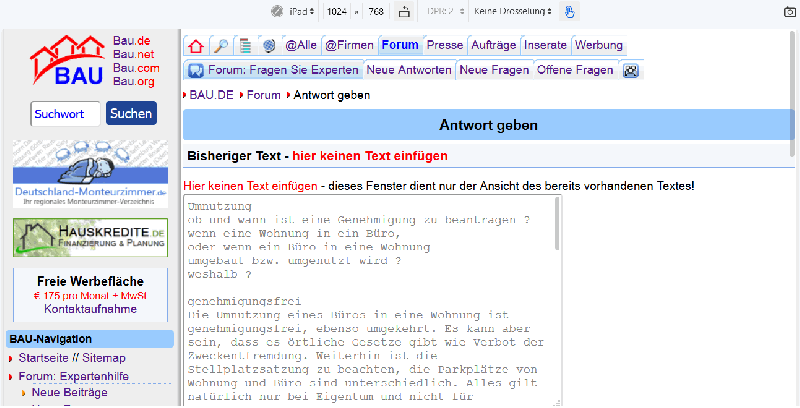Toggle the touch simulation hand icon

point(569,11)
